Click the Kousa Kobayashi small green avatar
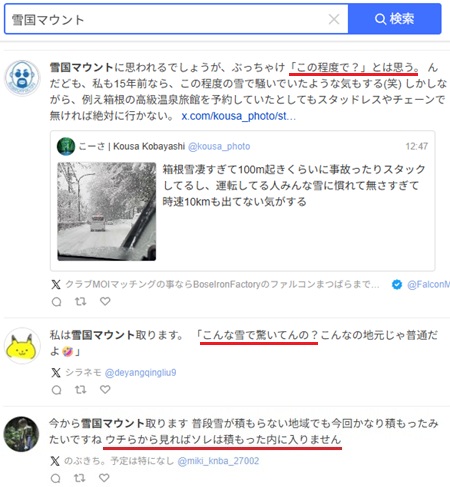 pyautogui.click(x=66, y=146)
